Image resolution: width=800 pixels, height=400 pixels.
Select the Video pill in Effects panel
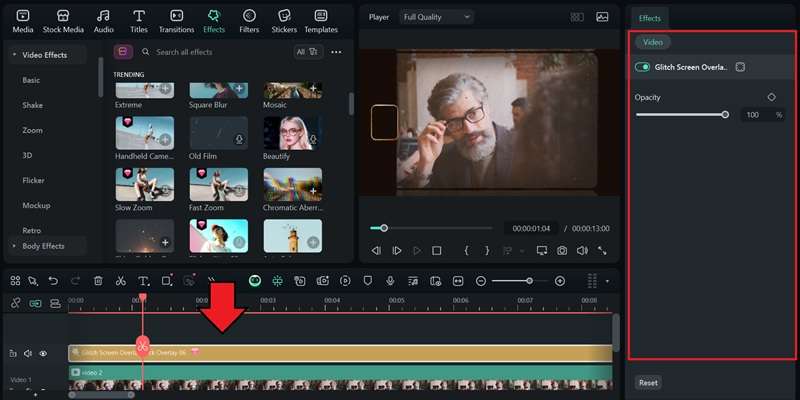coord(653,42)
